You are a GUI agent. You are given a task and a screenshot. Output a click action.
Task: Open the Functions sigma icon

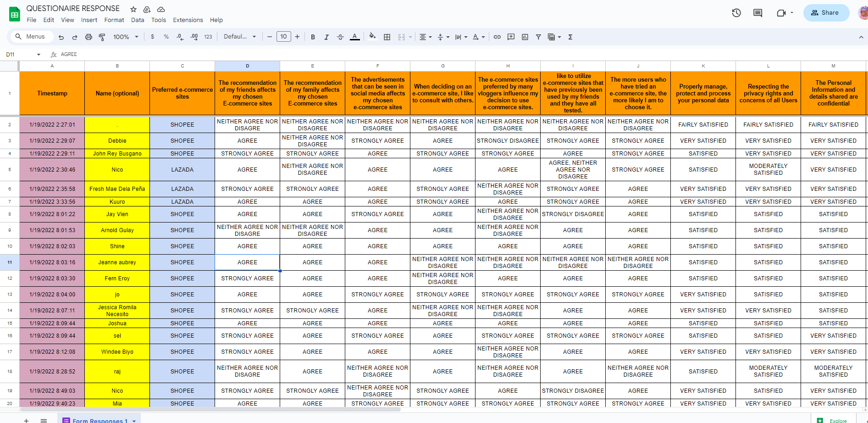570,37
